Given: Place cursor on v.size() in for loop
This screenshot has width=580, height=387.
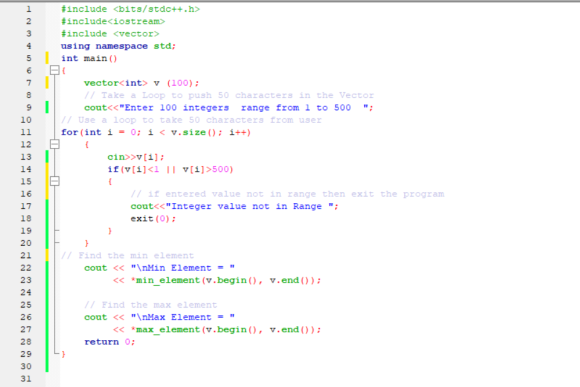Looking at the screenshot, I should pyautogui.click(x=193, y=132).
